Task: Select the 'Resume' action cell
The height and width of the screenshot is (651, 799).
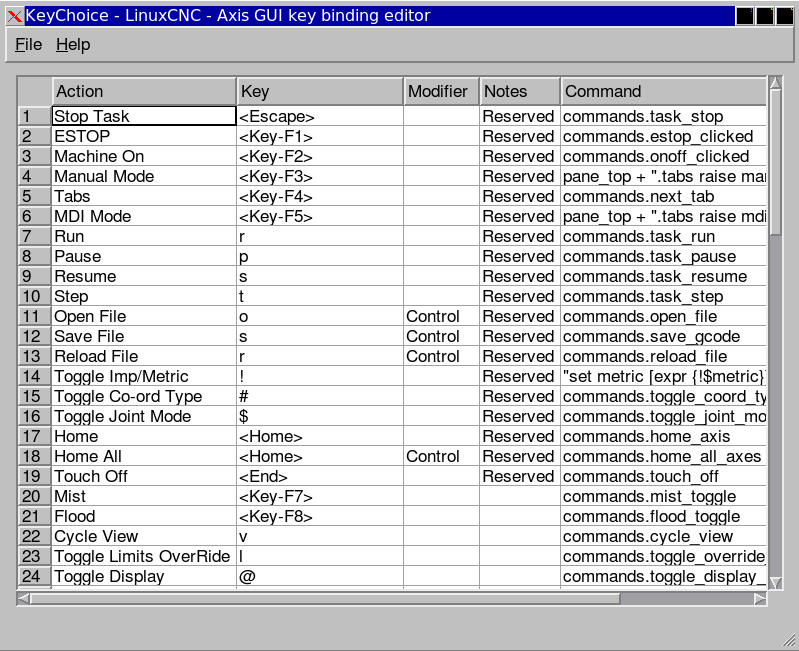Action: pos(144,276)
